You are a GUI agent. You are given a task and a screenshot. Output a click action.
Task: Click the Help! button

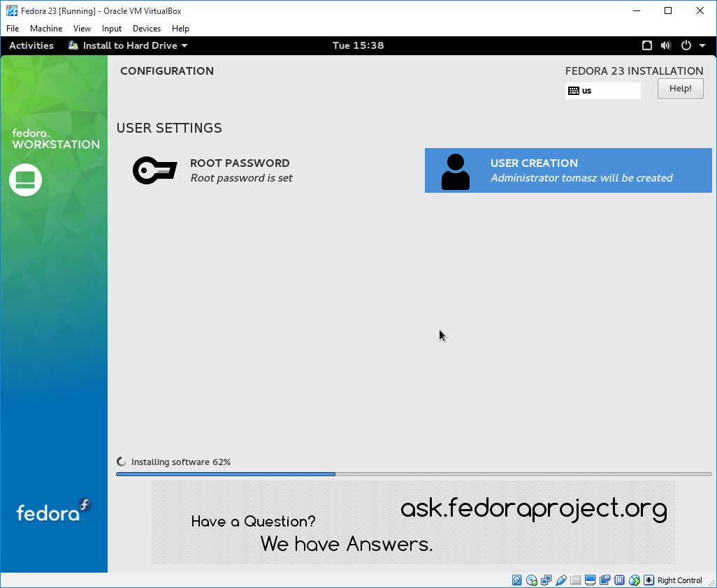tap(681, 89)
